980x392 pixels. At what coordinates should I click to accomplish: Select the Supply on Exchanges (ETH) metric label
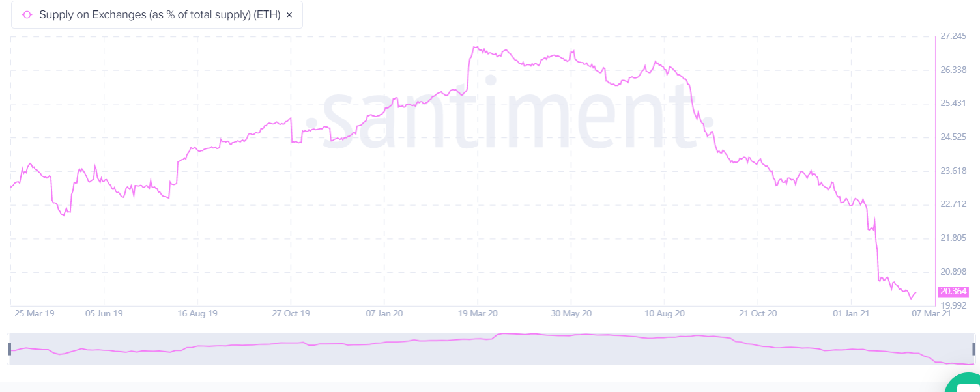tap(160, 14)
